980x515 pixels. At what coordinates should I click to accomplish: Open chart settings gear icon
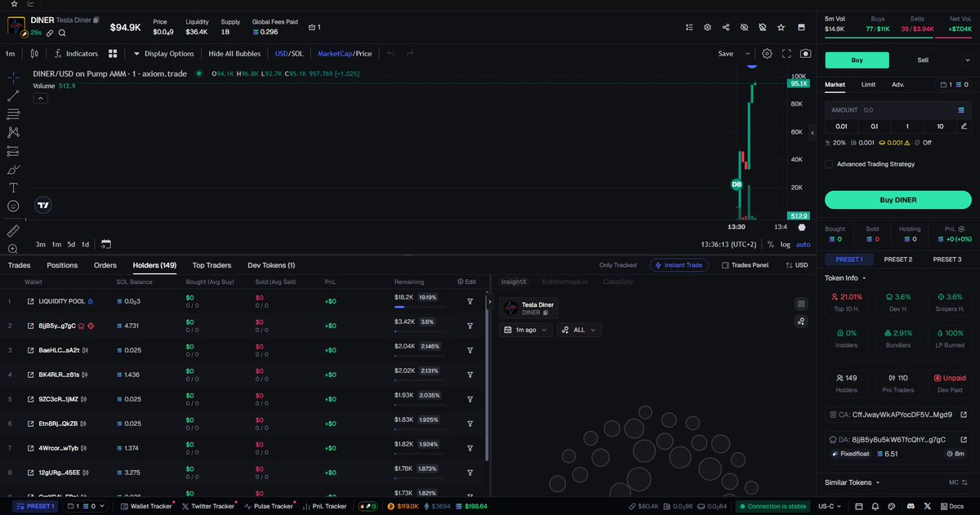tap(767, 54)
